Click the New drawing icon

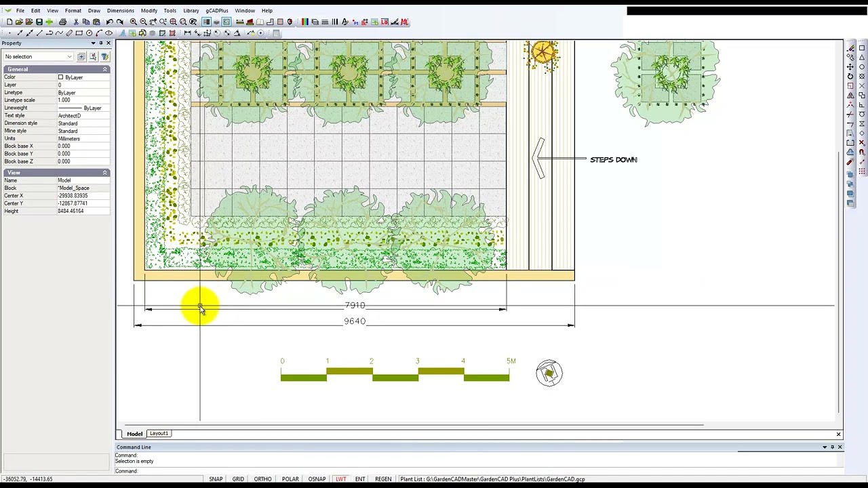(x=9, y=22)
